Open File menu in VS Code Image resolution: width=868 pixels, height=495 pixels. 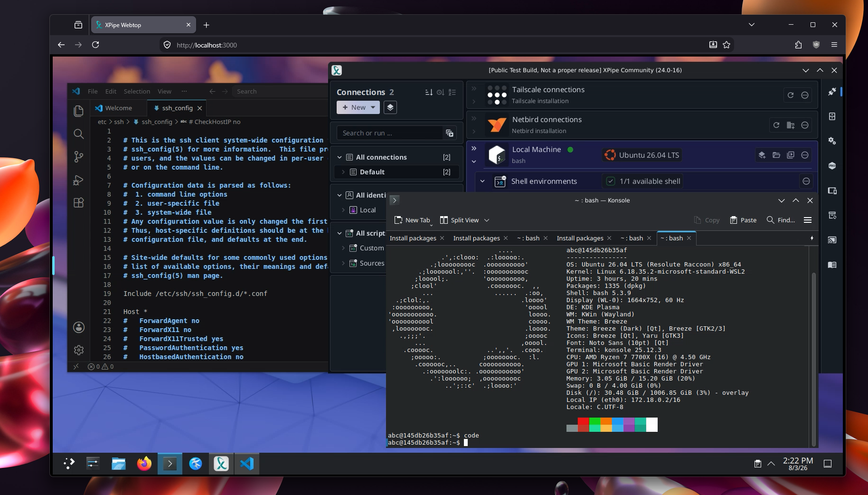coord(93,91)
